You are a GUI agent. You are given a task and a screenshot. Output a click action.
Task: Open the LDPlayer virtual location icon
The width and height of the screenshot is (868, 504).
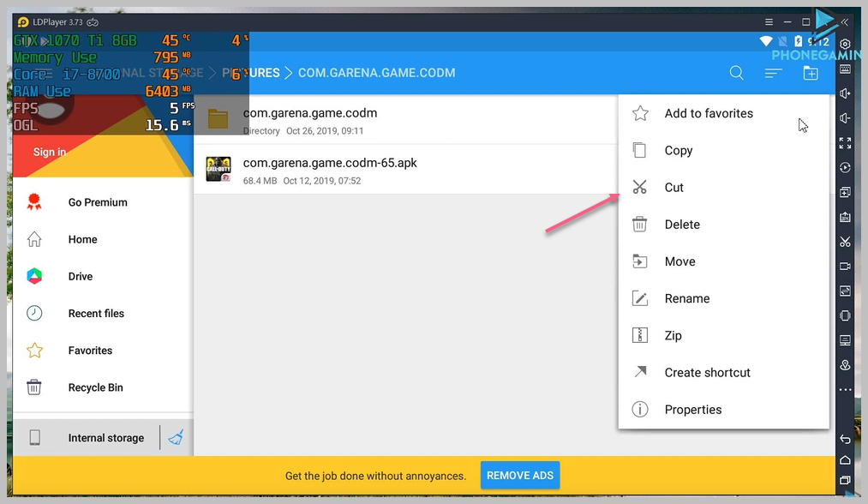tap(845, 365)
